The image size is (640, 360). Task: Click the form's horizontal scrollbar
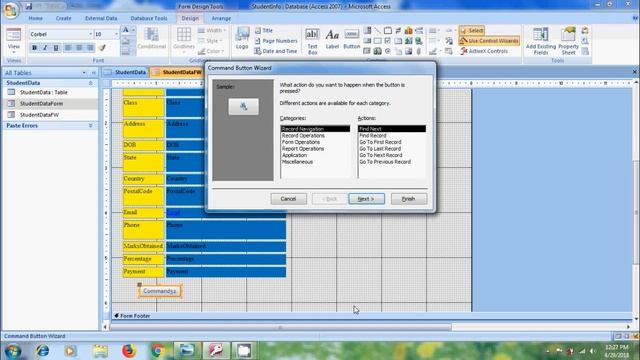[280, 327]
